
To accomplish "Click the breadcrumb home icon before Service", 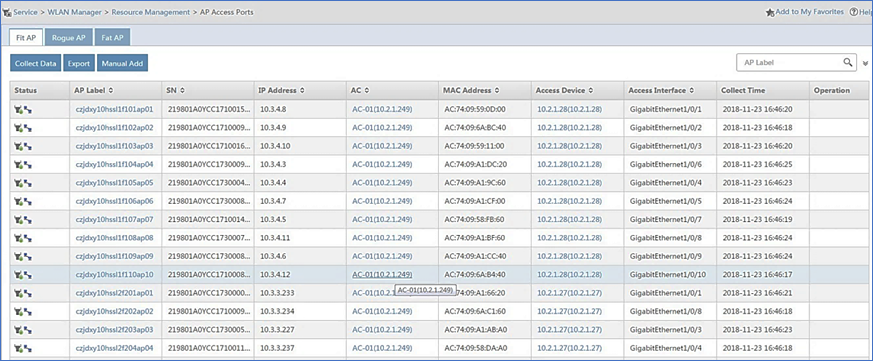I will click(7, 12).
